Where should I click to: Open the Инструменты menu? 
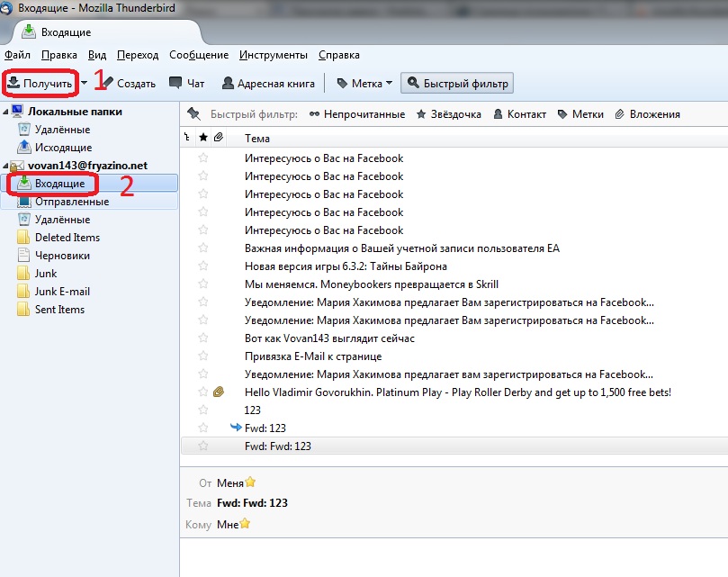coord(273,55)
